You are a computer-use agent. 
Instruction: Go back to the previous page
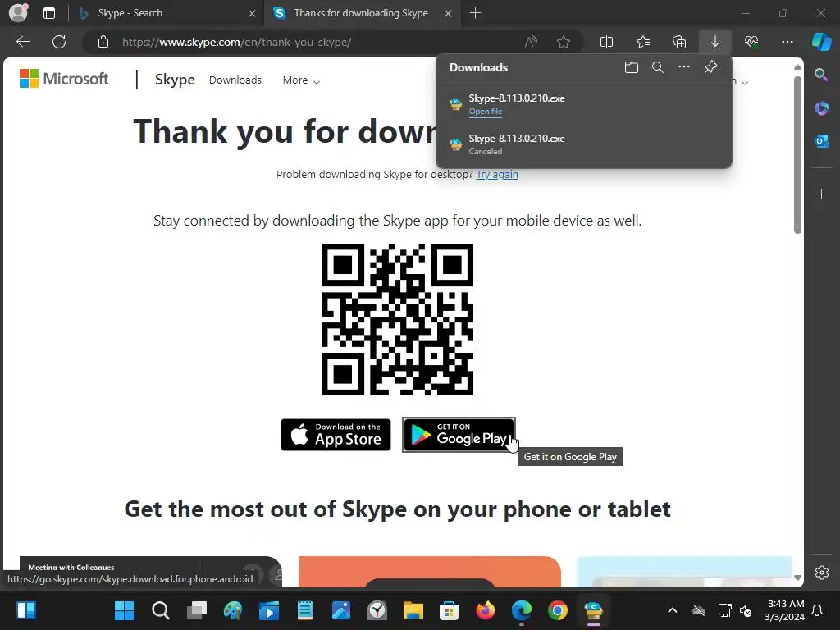pos(22,42)
